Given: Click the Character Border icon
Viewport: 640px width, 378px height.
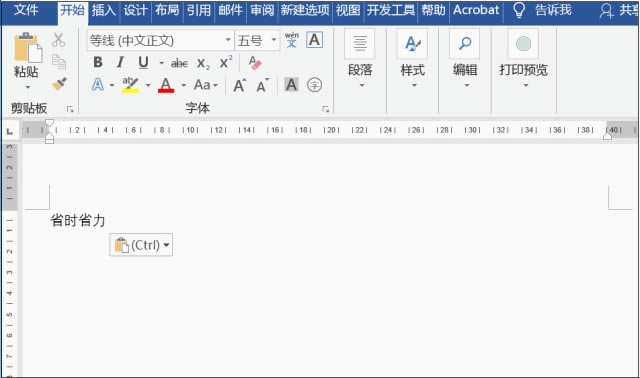Looking at the screenshot, I should click(x=314, y=40).
